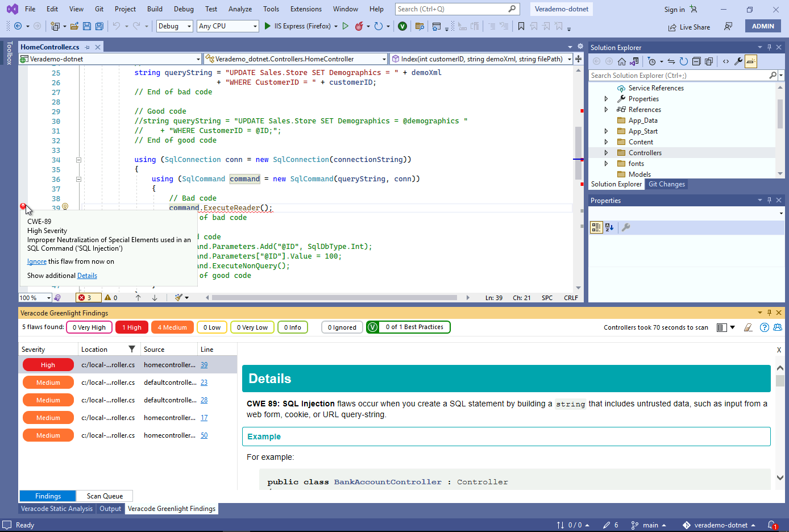Click the Navigate Backward arrow icon
This screenshot has width=789, height=532.
[18, 26]
